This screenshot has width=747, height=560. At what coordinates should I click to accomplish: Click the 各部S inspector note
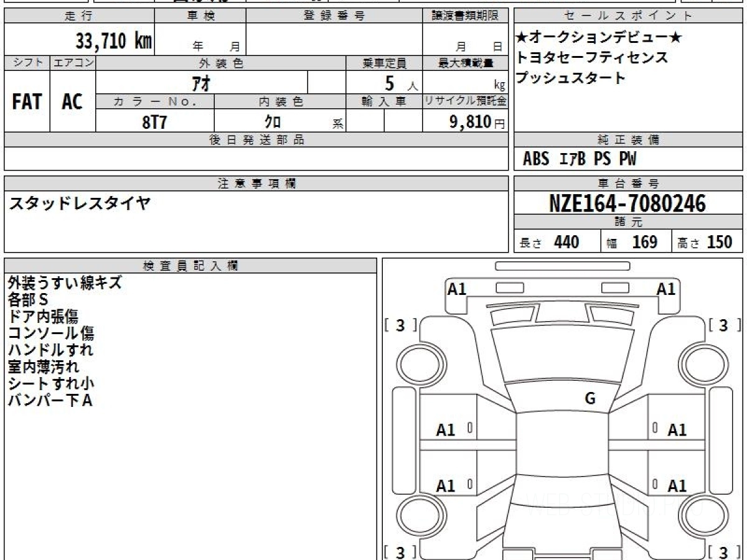27,300
